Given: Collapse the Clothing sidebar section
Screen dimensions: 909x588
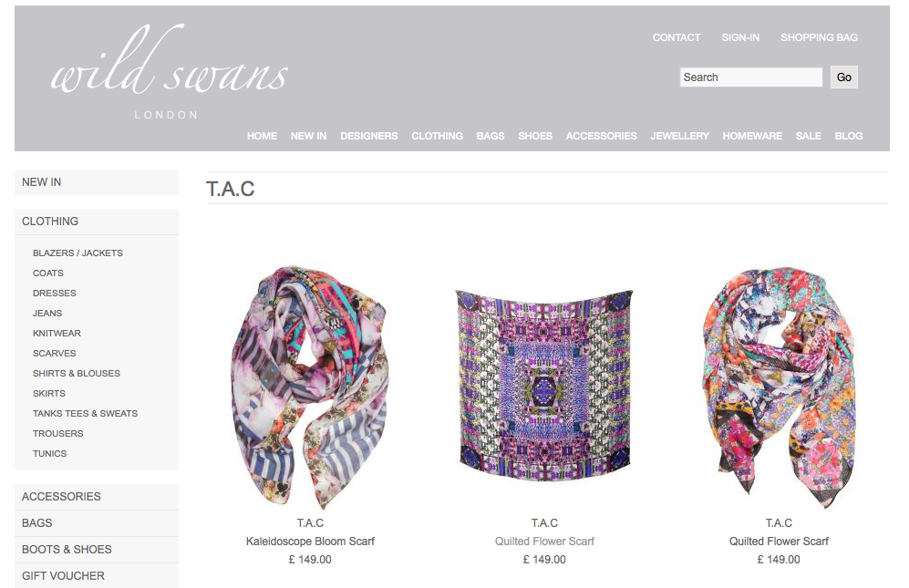Looking at the screenshot, I should click(97, 222).
